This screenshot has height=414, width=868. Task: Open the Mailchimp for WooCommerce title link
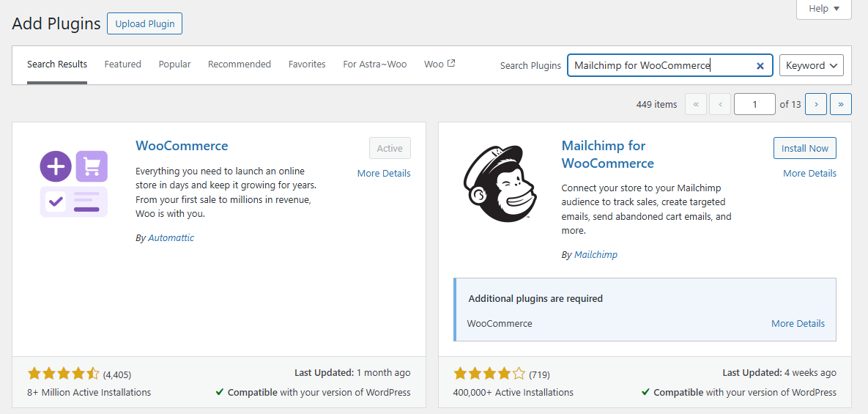click(x=608, y=155)
